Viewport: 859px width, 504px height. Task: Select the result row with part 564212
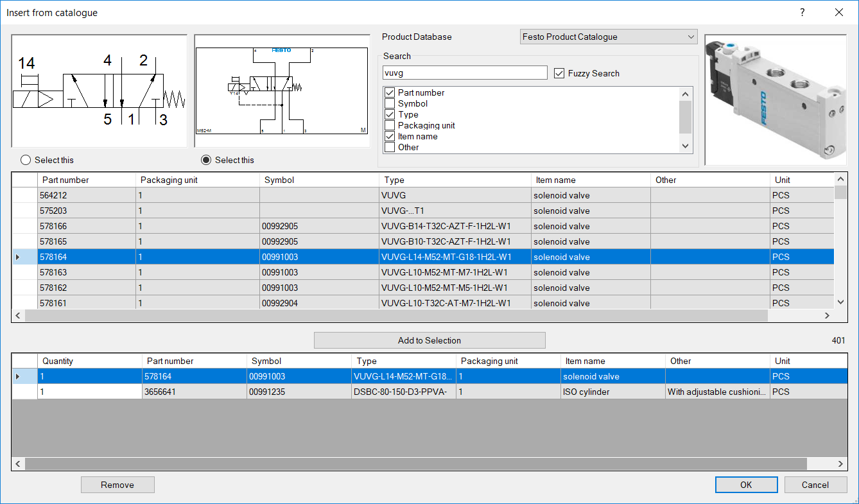click(423, 195)
